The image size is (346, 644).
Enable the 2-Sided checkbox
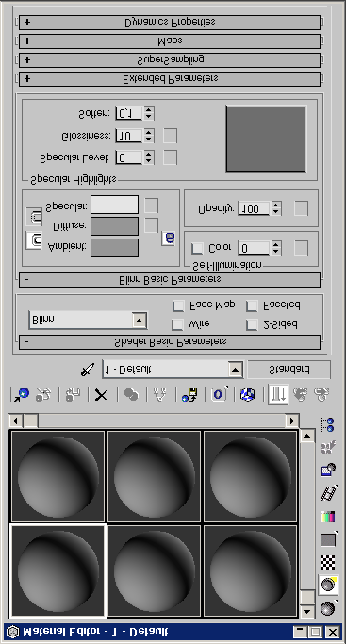pos(252,324)
